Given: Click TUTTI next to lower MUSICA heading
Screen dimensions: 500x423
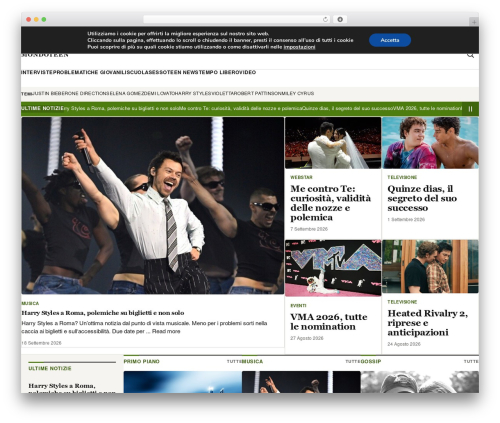Looking at the screenshot, I should [353, 362].
